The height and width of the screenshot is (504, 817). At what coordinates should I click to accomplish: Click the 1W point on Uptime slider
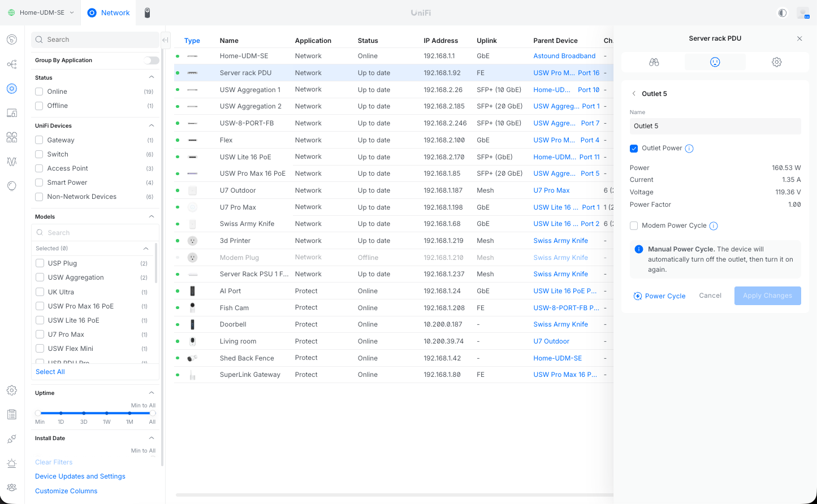pos(107,413)
